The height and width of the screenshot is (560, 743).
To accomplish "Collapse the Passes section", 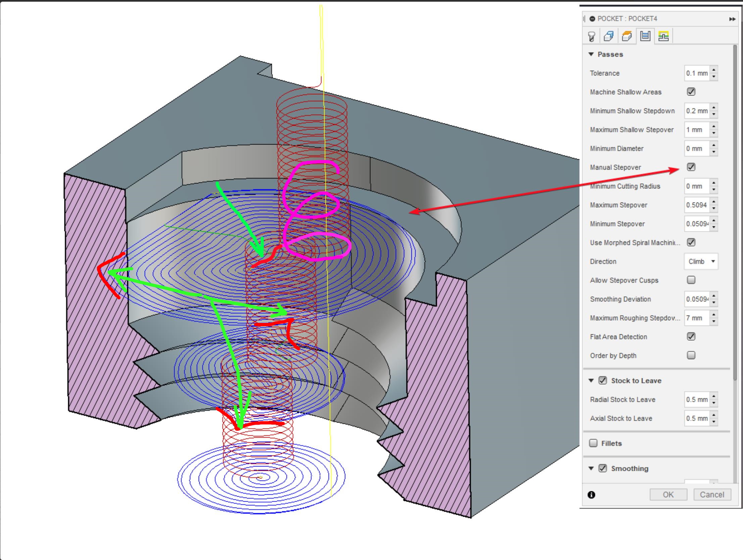I will pos(591,54).
